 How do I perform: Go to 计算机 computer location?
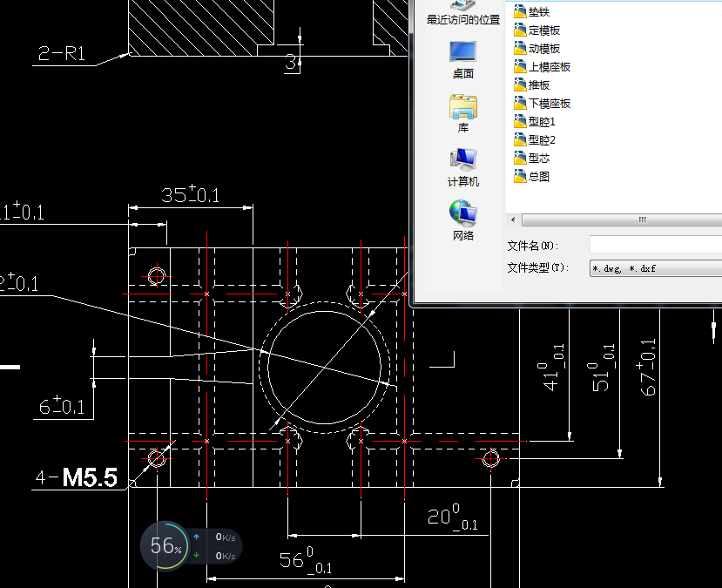[x=462, y=167]
